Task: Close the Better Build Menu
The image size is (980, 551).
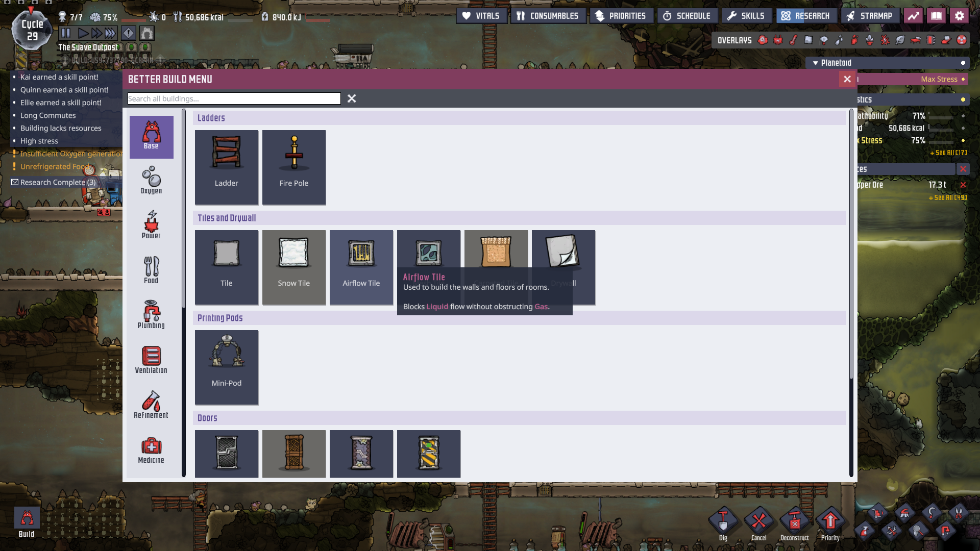Action: [847, 79]
